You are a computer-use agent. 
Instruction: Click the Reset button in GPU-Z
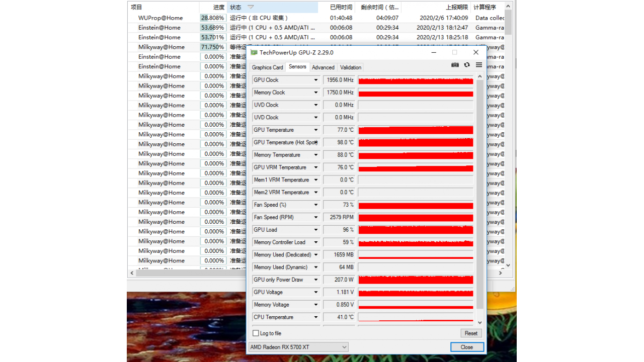coord(471,333)
